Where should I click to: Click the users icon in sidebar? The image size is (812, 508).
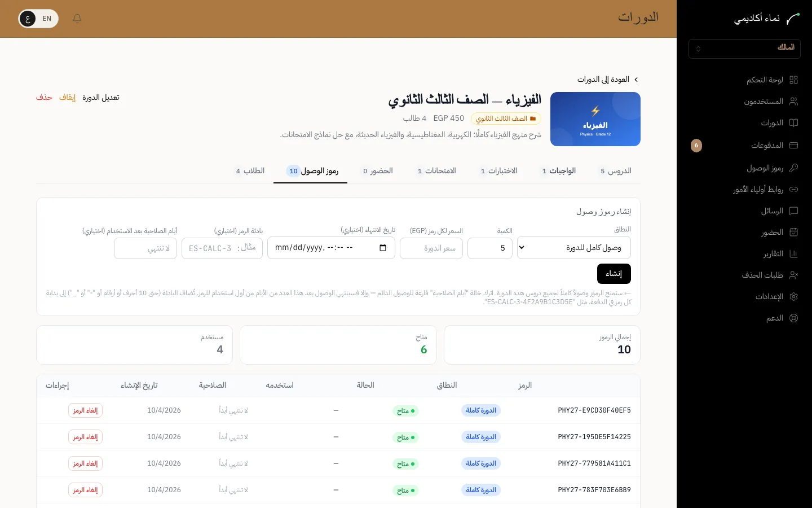(793, 102)
